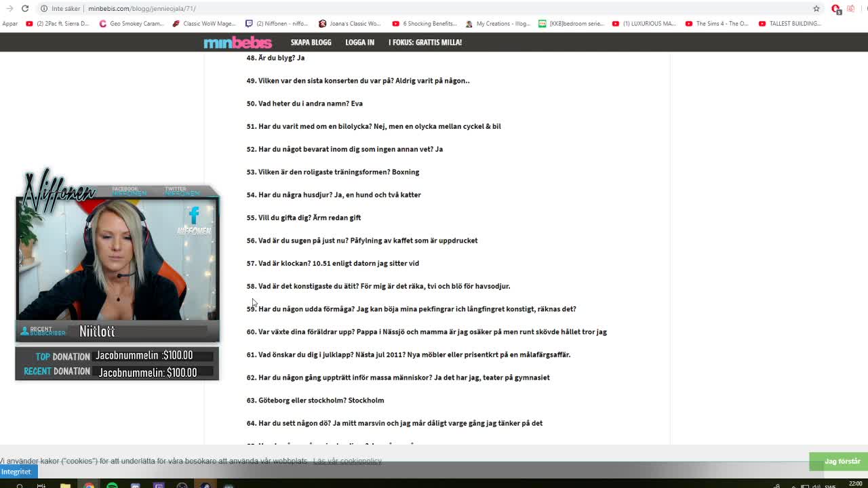Click the Chrome icon in the taskbar

pyautogui.click(x=89, y=485)
